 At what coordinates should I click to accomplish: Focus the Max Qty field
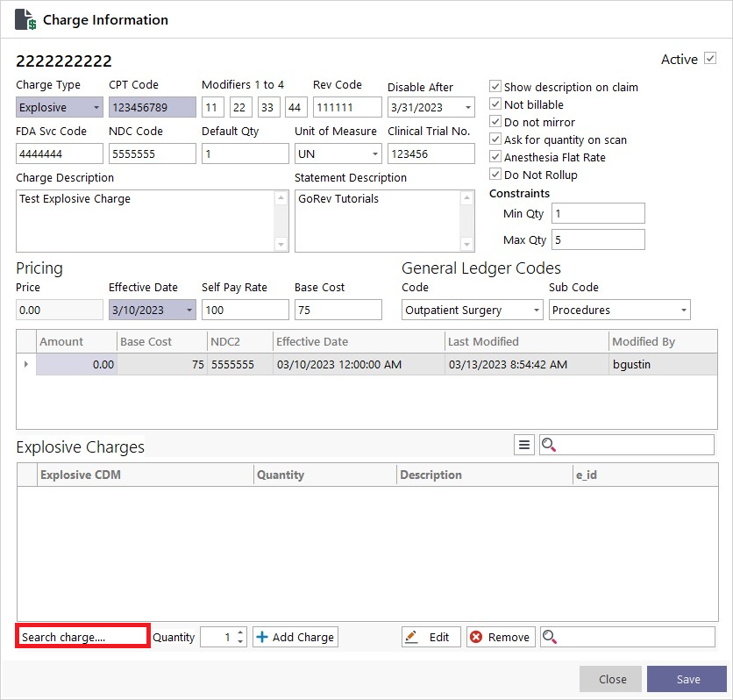(598, 239)
